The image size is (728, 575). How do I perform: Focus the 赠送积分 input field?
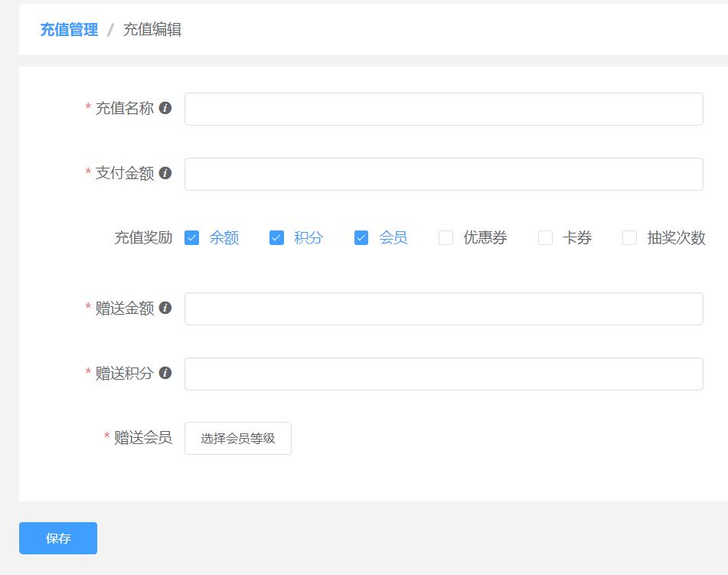pyautogui.click(x=444, y=374)
